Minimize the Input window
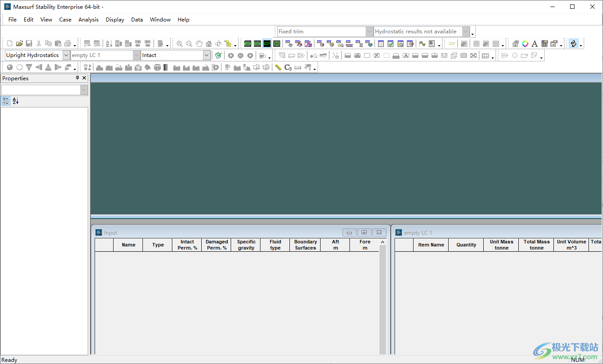 349,232
